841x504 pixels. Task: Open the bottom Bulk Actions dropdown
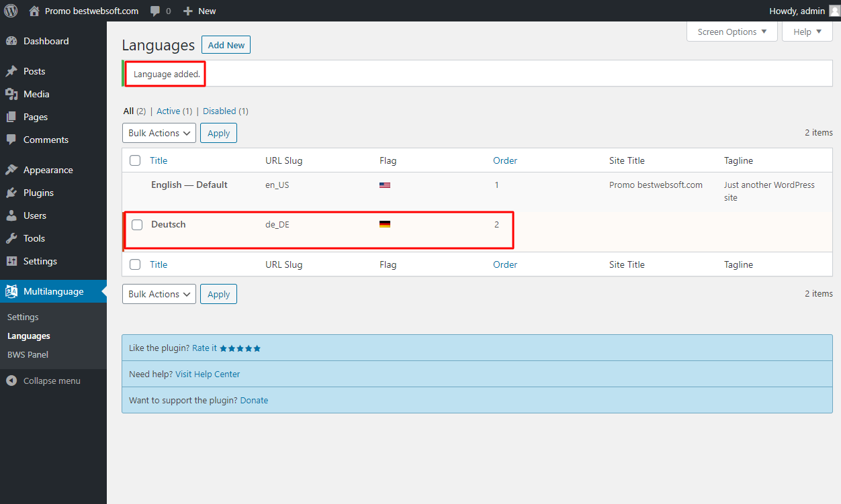point(159,294)
